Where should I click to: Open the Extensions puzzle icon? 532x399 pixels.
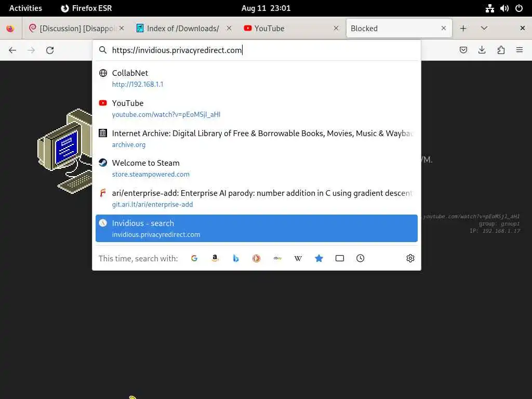click(x=501, y=50)
